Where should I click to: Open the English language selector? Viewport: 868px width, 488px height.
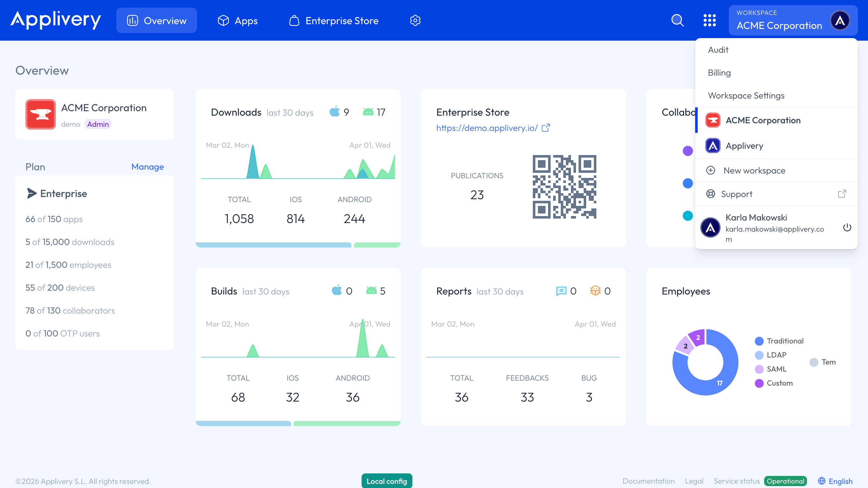pos(835,481)
